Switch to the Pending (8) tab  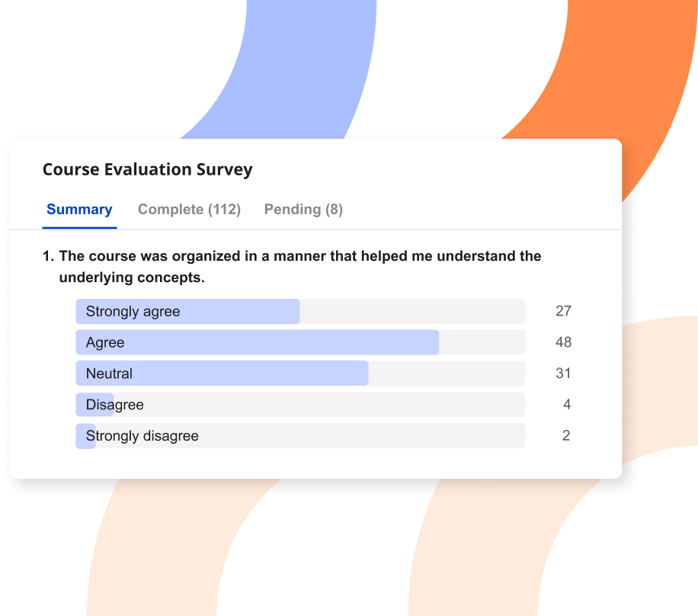[303, 210]
